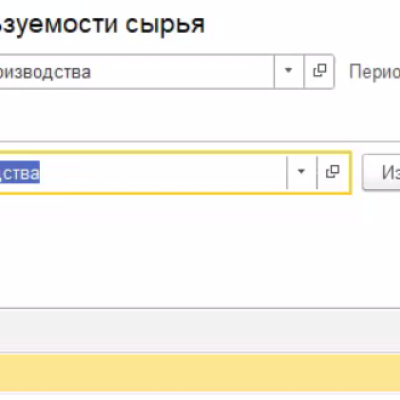Show choices via the active field's triangle arrow

301,172
